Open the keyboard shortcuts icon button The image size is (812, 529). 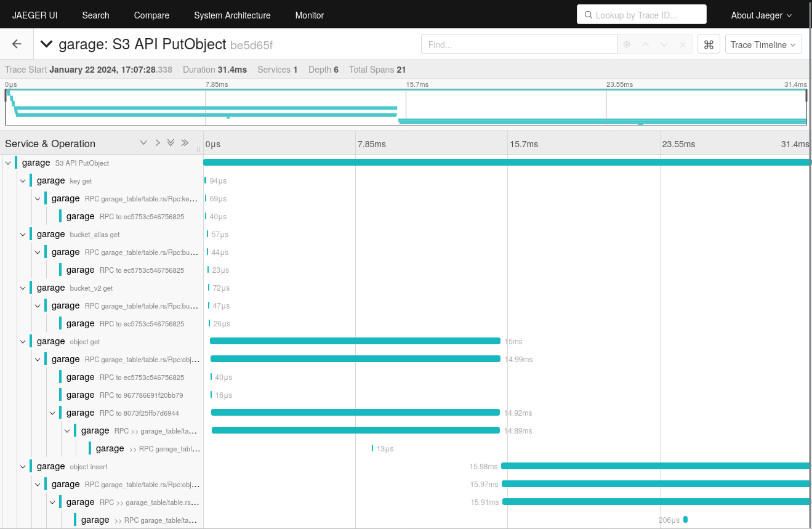coord(709,44)
